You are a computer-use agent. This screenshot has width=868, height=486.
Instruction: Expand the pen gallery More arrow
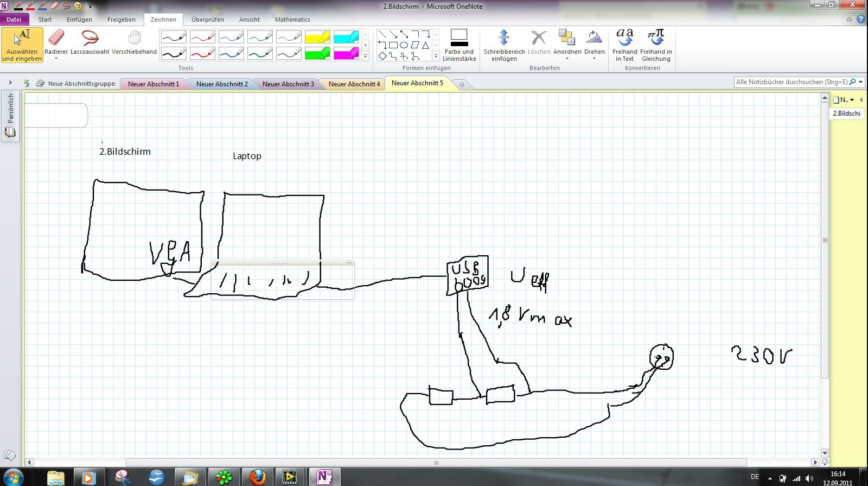366,56
